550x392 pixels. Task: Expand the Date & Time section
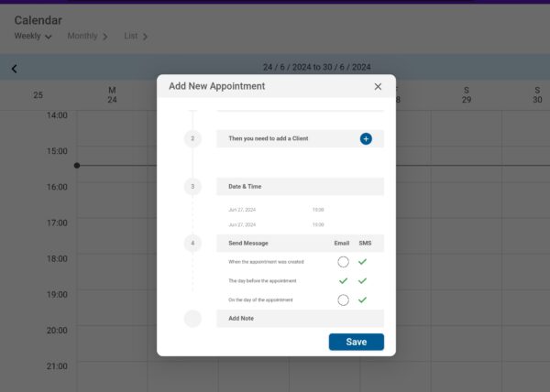[x=300, y=187]
